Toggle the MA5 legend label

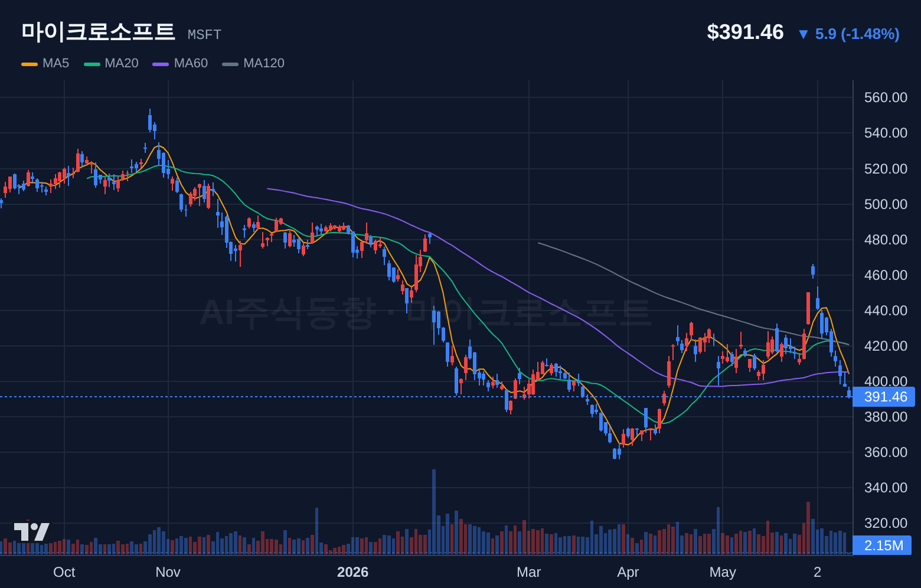coord(56,63)
